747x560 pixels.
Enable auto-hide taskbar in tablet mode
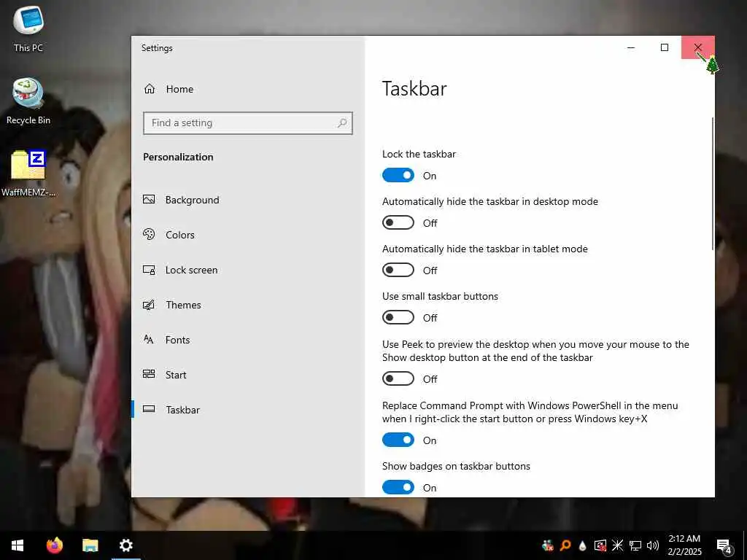(x=398, y=270)
